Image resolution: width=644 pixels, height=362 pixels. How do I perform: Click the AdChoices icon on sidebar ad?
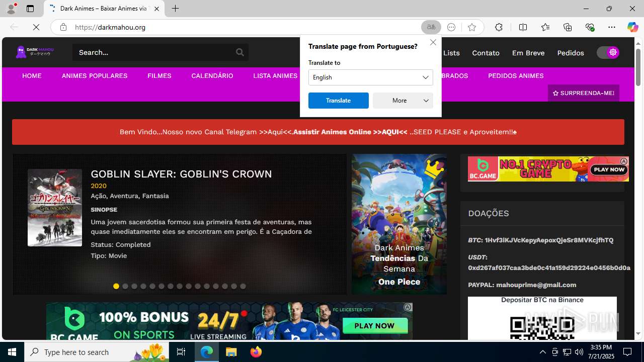coord(624,161)
